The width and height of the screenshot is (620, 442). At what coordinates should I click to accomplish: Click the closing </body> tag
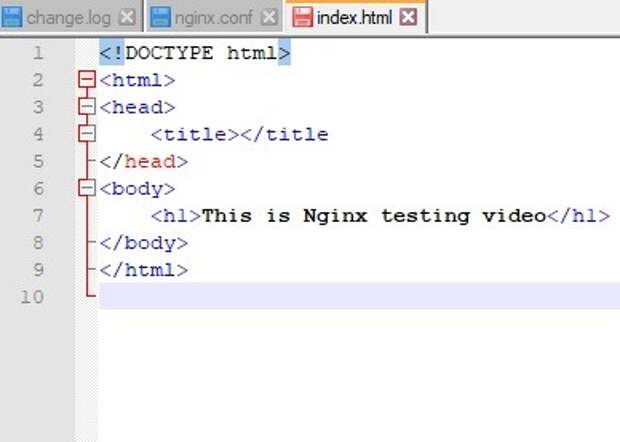144,244
